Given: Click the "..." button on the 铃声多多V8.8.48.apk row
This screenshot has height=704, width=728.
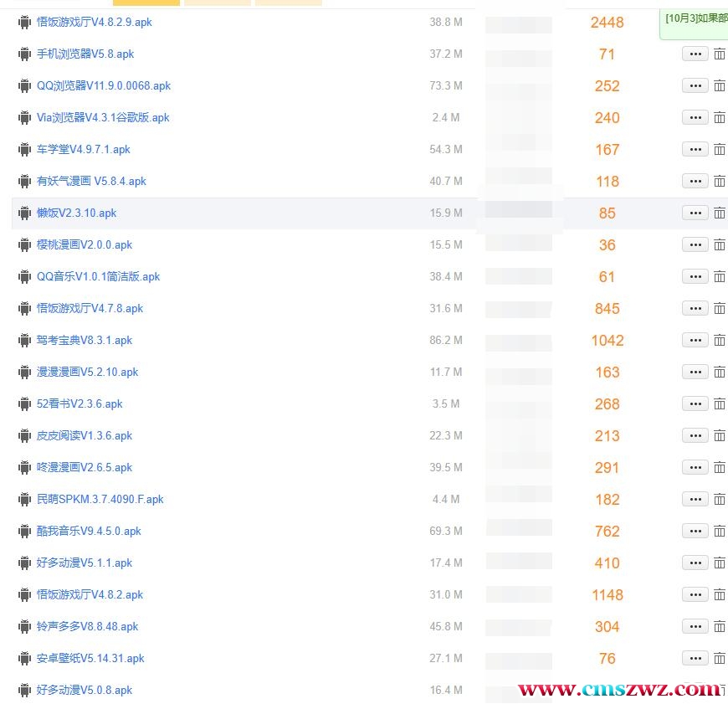Looking at the screenshot, I should (x=695, y=626).
